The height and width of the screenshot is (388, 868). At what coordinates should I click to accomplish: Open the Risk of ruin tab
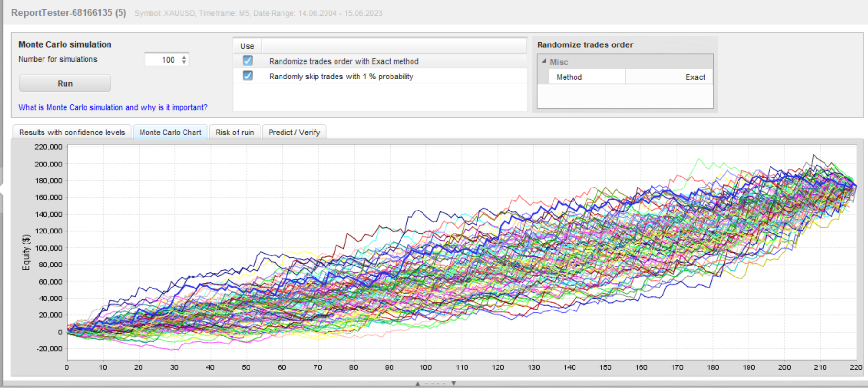point(235,133)
